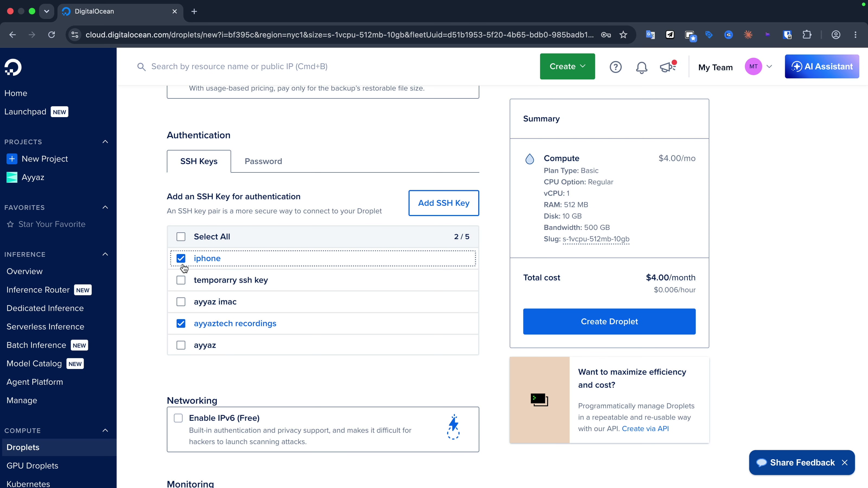Check the temporarry ssh key box
Screen dimensions: 868x488
click(181, 280)
